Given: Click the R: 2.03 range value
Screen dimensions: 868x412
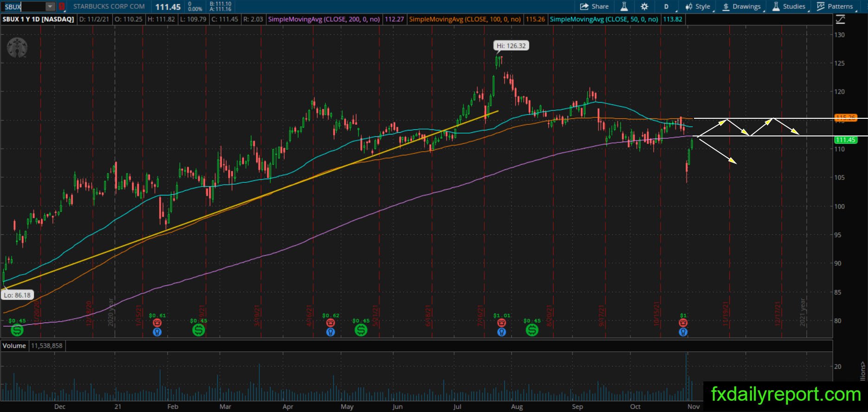Looking at the screenshot, I should pyautogui.click(x=253, y=19).
